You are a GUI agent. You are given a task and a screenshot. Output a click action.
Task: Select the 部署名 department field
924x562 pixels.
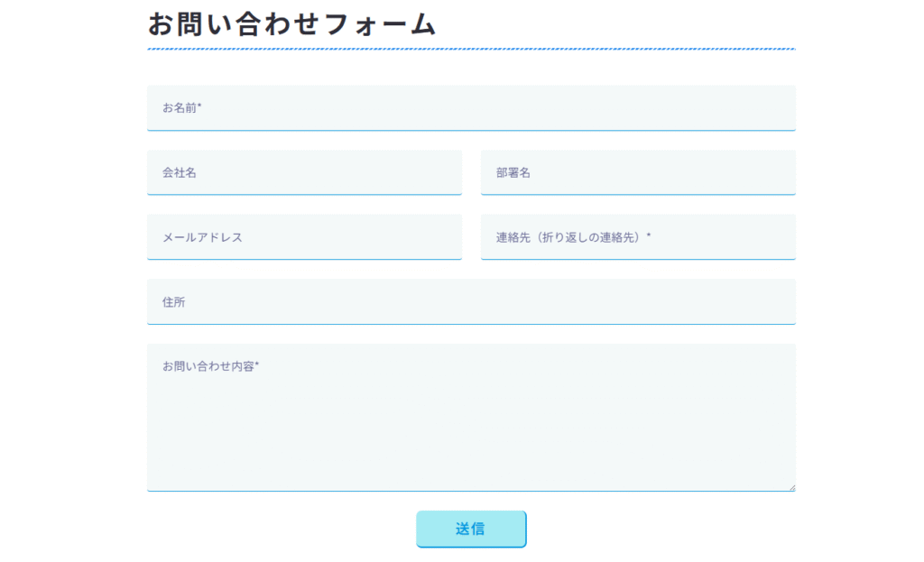(638, 172)
